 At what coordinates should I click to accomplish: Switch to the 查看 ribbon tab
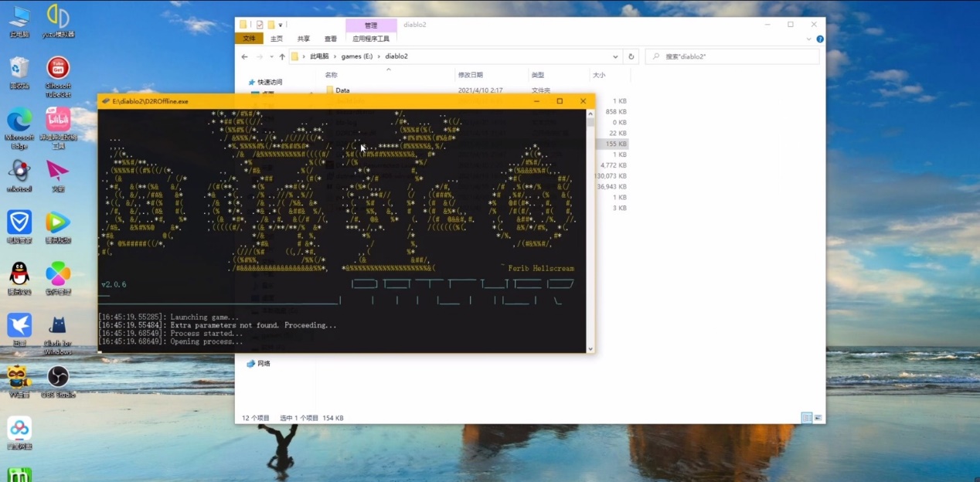pyautogui.click(x=331, y=39)
